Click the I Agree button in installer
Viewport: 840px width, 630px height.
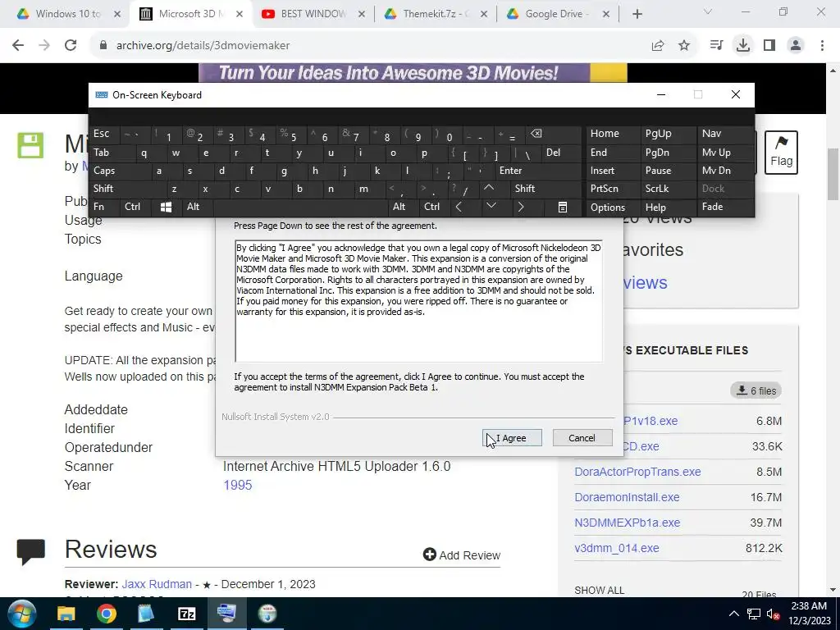512,438
